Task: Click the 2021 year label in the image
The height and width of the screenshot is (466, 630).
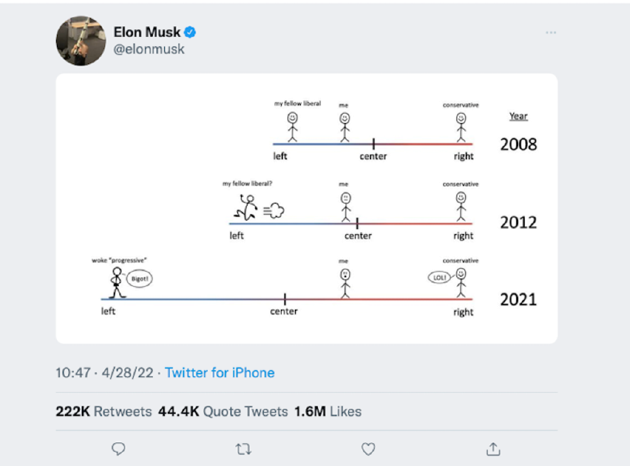Action: point(518,299)
